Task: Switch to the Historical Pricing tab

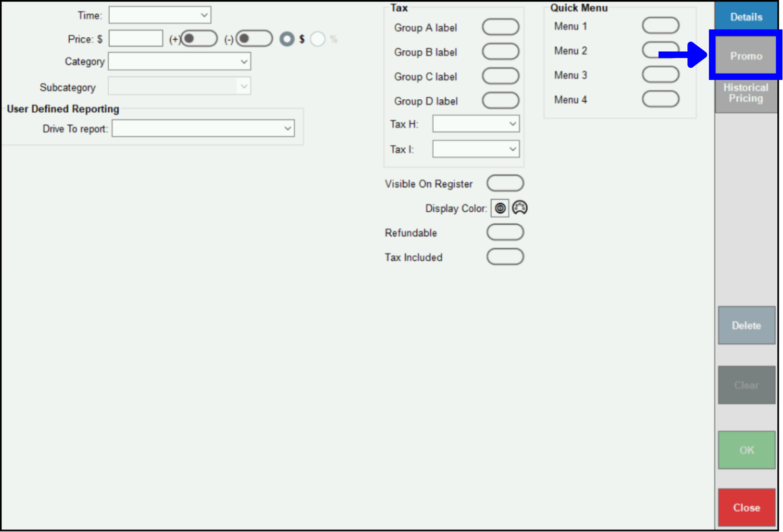Action: click(x=746, y=93)
